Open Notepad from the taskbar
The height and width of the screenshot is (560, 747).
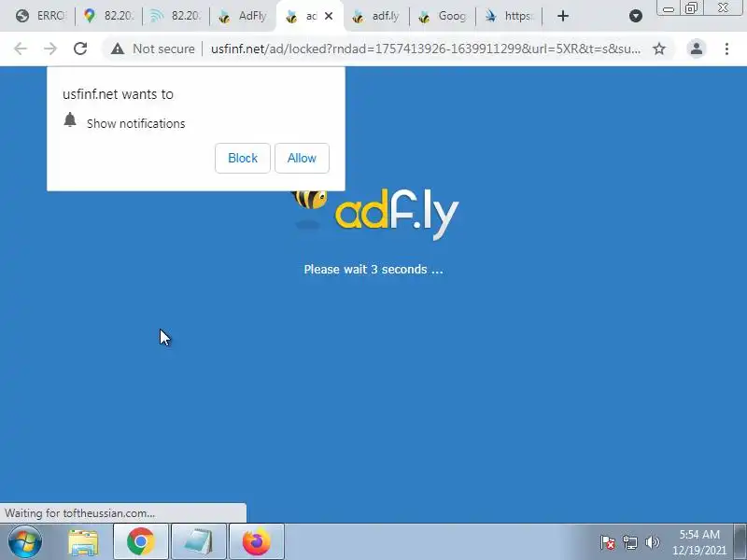198,542
